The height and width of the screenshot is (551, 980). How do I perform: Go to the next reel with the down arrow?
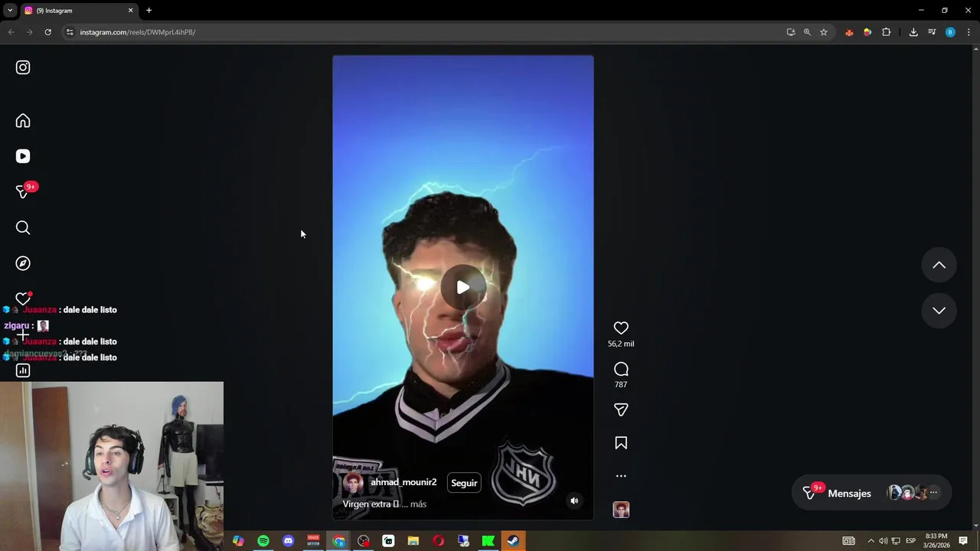coord(939,311)
